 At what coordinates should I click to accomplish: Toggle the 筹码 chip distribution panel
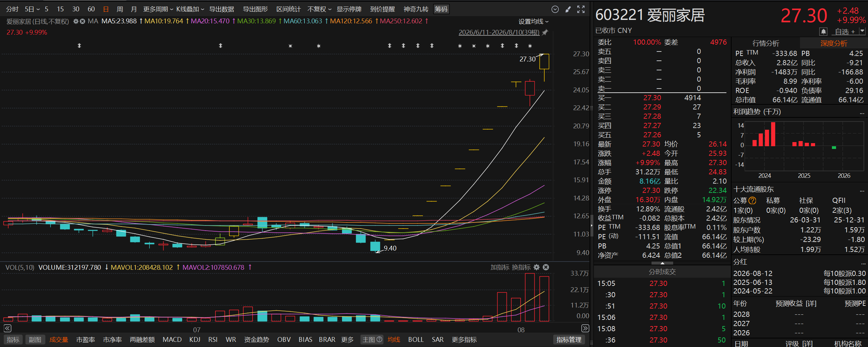[441, 9]
